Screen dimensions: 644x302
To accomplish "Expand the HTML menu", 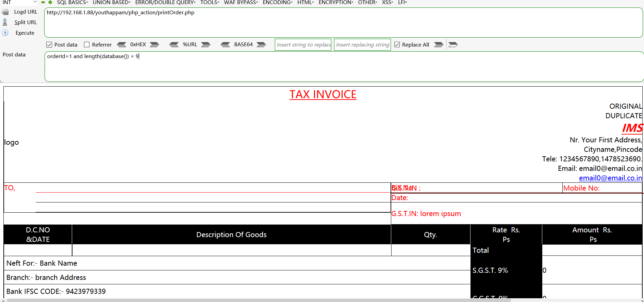I will pyautogui.click(x=306, y=2).
